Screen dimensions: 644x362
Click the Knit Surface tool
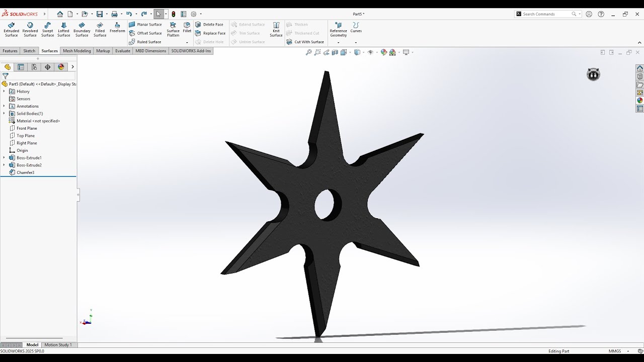click(276, 30)
